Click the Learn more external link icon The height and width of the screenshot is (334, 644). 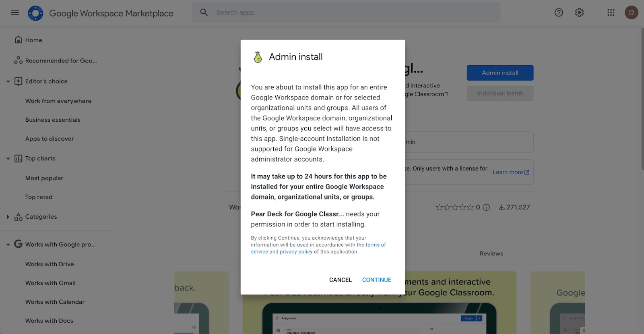(x=527, y=172)
